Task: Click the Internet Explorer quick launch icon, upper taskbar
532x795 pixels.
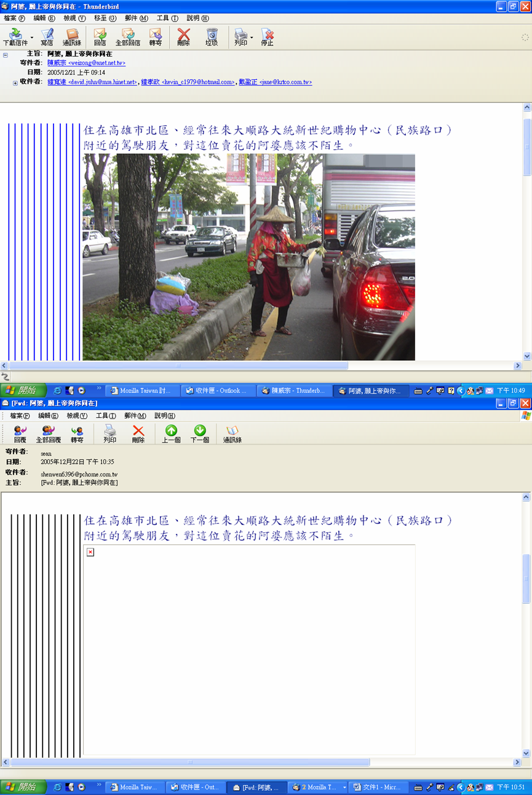Action: click(x=57, y=390)
